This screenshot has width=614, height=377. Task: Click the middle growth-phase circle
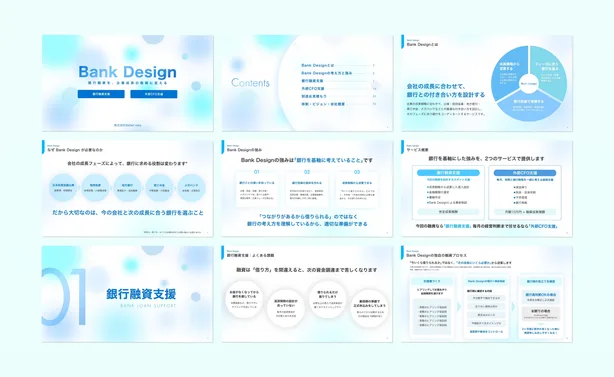tap(127, 188)
